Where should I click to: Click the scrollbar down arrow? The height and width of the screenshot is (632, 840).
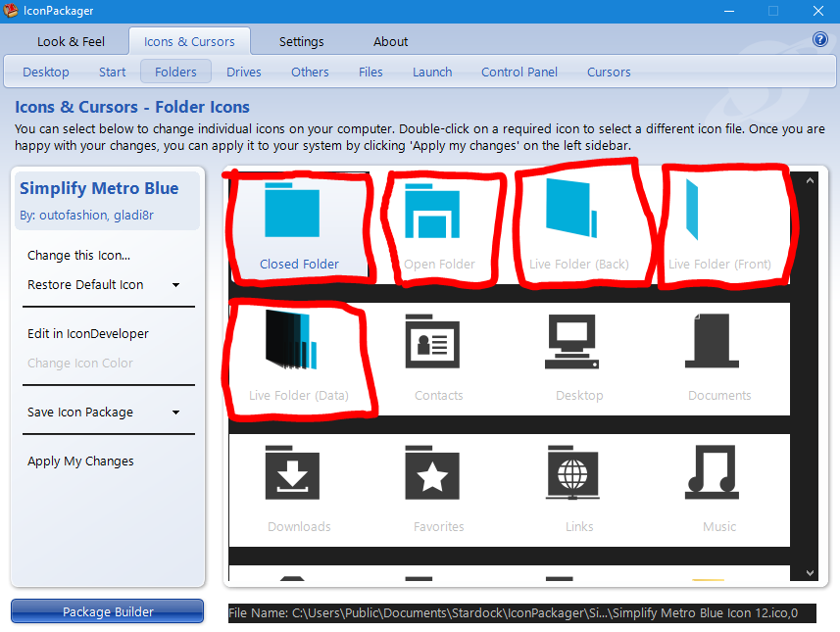tap(810, 571)
